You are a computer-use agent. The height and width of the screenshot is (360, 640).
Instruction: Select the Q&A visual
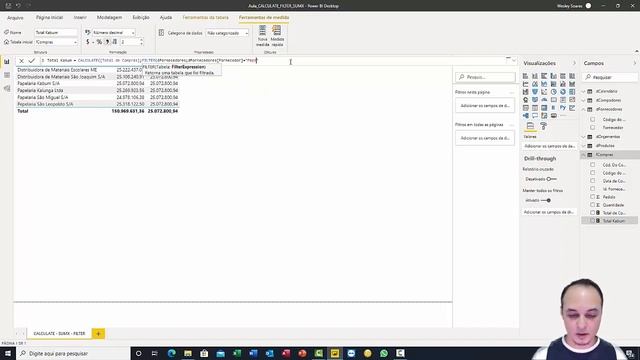tap(535, 116)
